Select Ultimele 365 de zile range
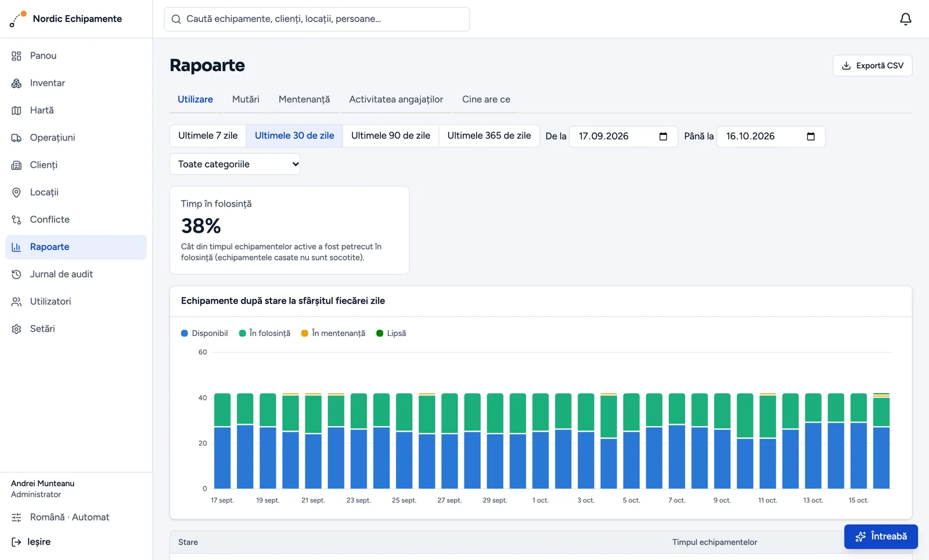This screenshot has height=560, width=929. pyautogui.click(x=489, y=136)
